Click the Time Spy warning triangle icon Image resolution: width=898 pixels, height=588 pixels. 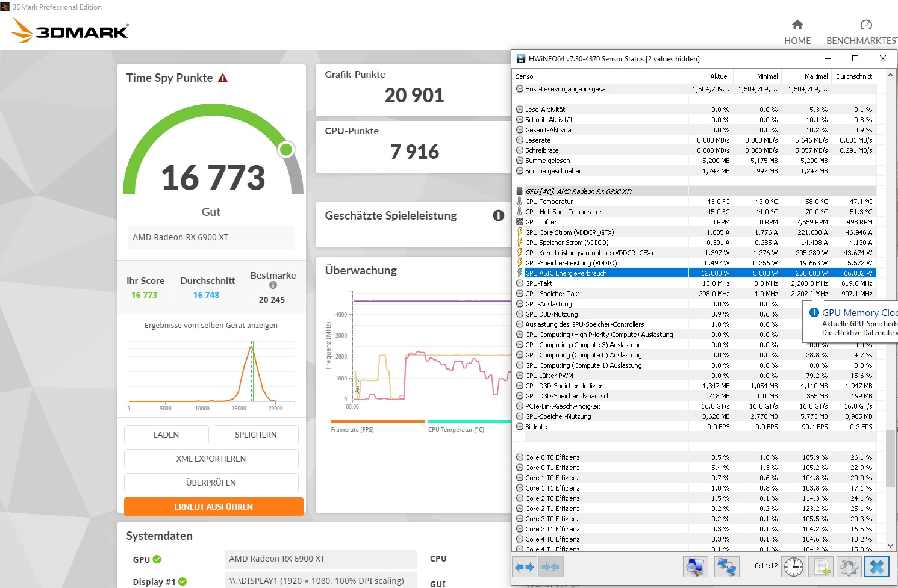[223, 78]
